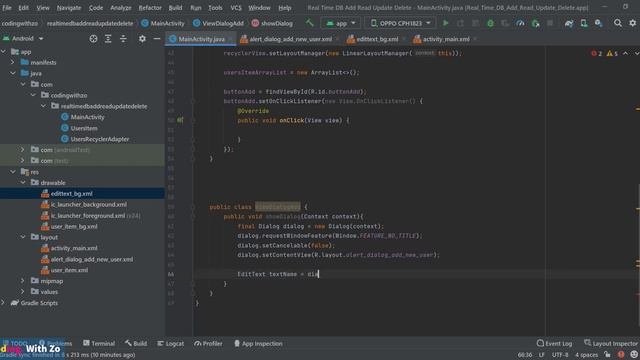Open the Refactor menu
The width and height of the screenshot is (640, 360).
(150, 8)
